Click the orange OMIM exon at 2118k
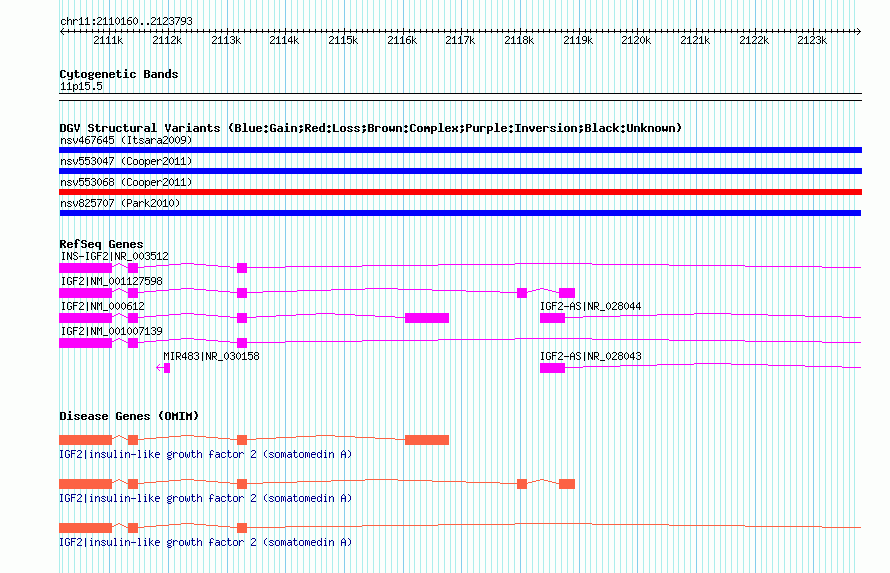Viewport: 890px width, 573px height. (x=522, y=484)
